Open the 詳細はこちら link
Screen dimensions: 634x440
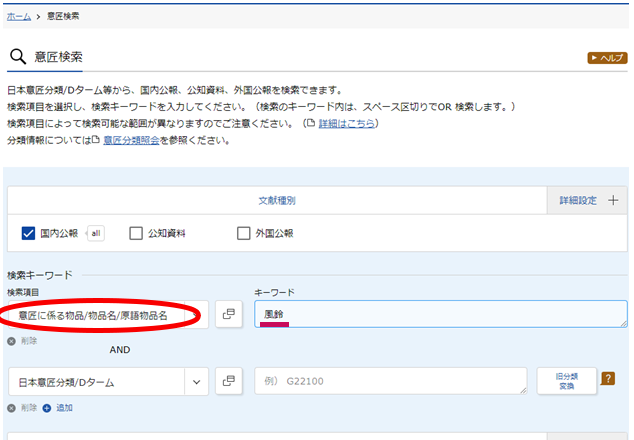pyautogui.click(x=347, y=123)
